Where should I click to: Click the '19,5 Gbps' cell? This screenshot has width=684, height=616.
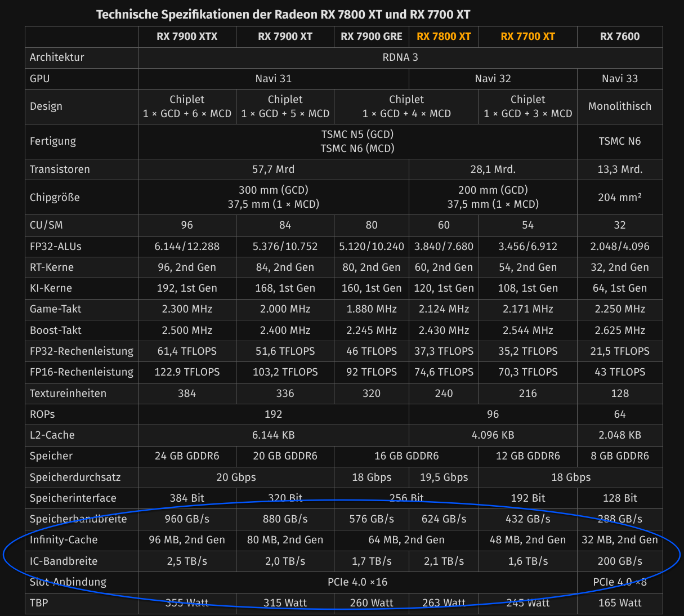pyautogui.click(x=444, y=477)
